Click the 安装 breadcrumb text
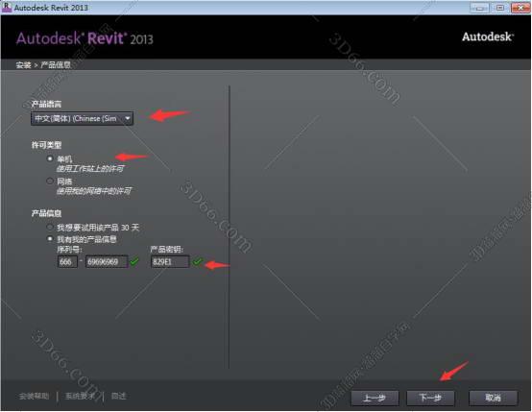This screenshot has height=412, width=532. point(23,64)
